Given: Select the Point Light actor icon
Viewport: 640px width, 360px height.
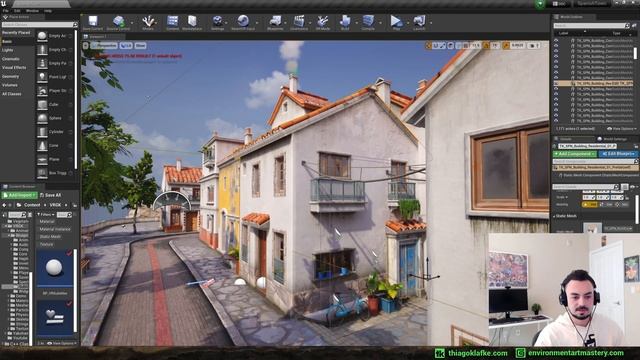Looking at the screenshot, I should (x=42, y=77).
